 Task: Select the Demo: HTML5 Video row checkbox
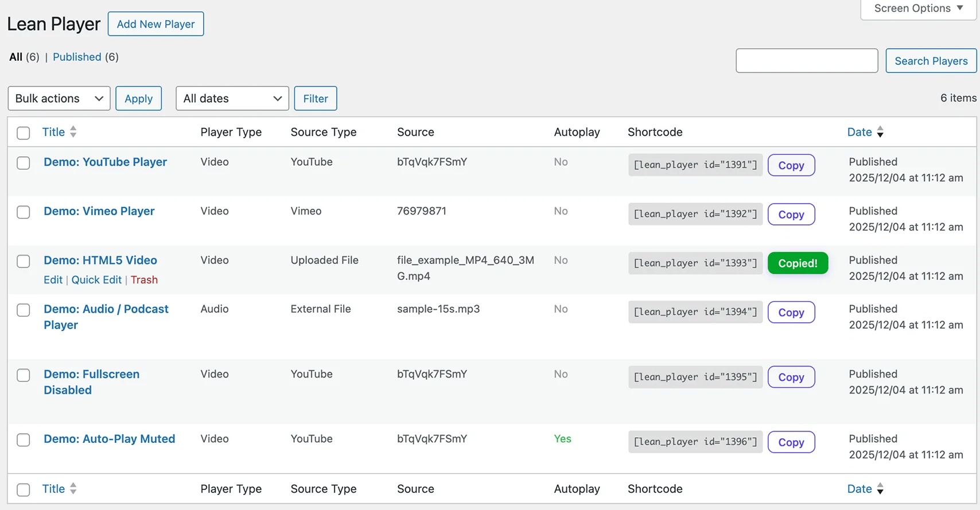click(x=24, y=261)
